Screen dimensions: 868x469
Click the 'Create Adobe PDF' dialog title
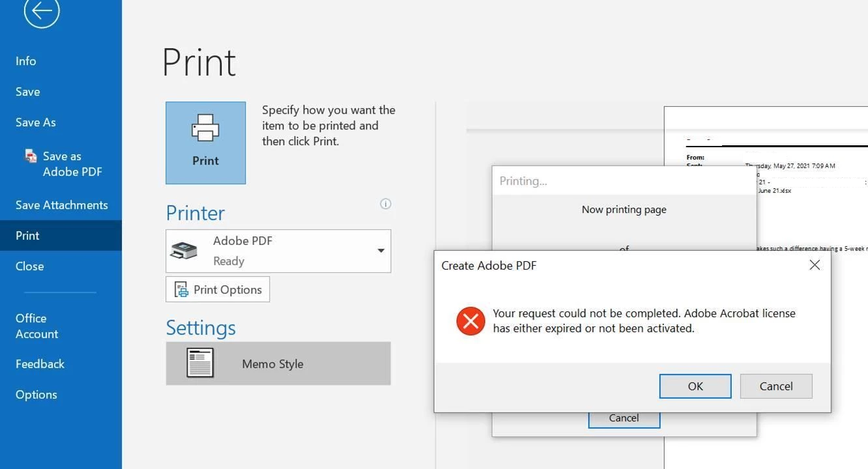pos(489,265)
